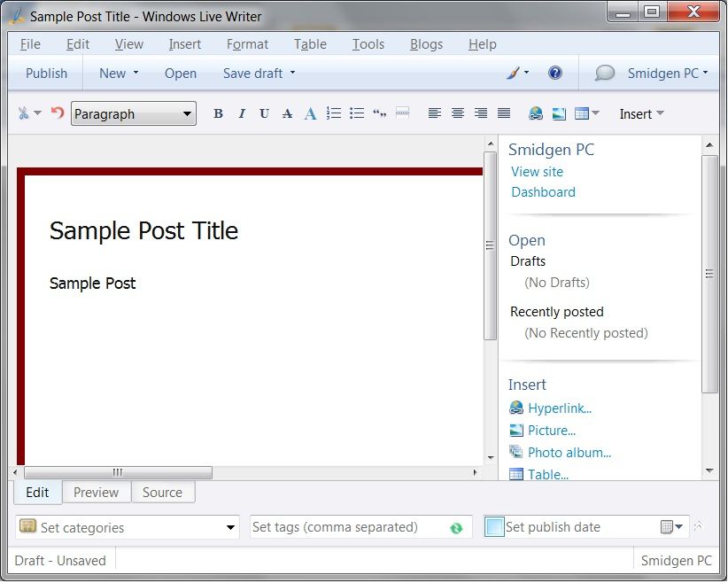This screenshot has height=583, width=728.
Task: Enable the Set publish date checkbox
Action: coord(494,527)
